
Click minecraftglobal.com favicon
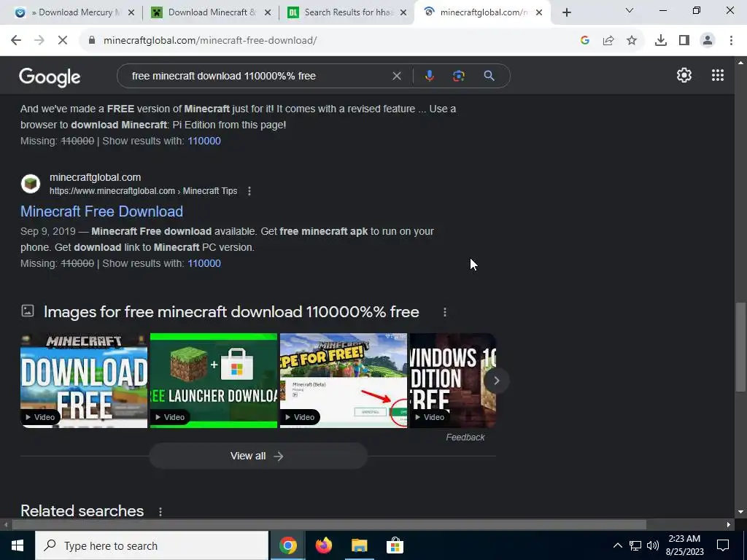coord(31,184)
